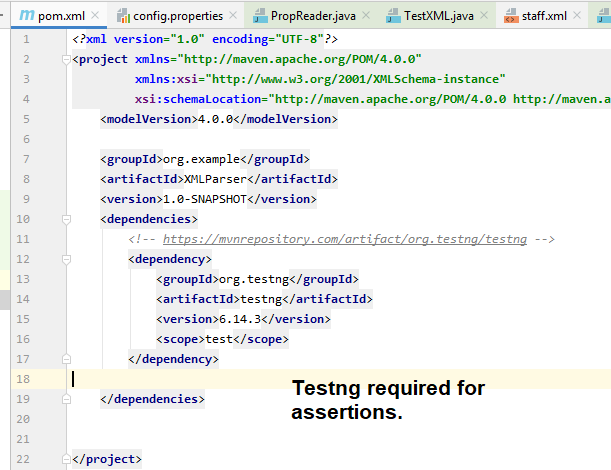The height and width of the screenshot is (470, 611).
Task: Close the pom.xml tab
Action: [93, 17]
